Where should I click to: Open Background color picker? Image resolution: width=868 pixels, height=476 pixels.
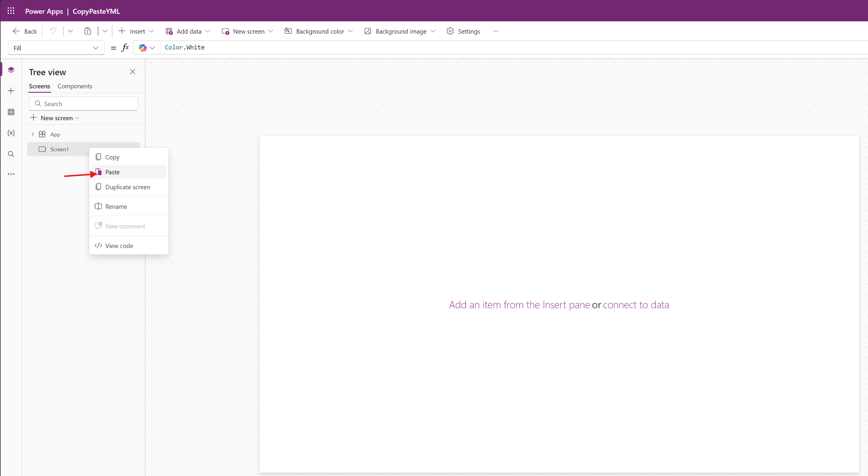(x=314, y=31)
